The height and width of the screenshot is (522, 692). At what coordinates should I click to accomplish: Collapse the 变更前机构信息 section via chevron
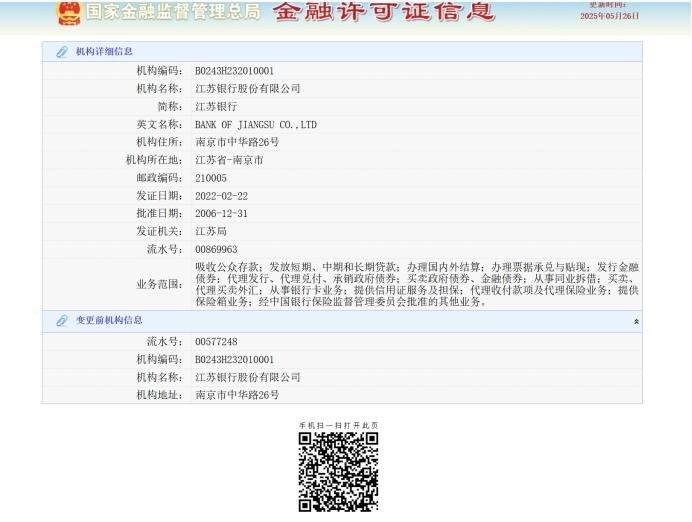636,322
